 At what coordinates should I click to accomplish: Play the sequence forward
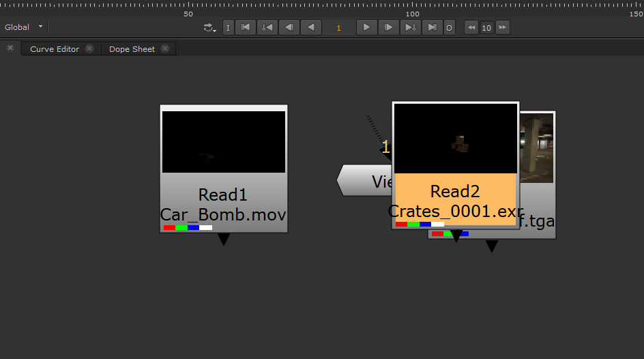pos(367,27)
